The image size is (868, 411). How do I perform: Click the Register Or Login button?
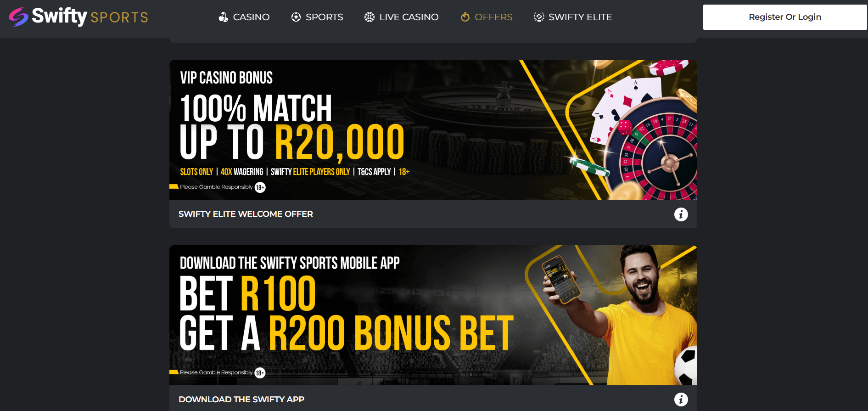coord(785,17)
